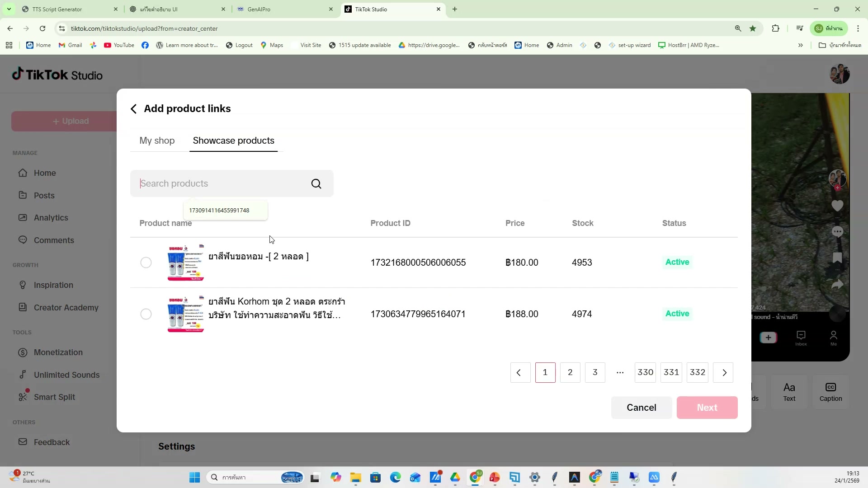Open Smart Split tool in sidebar
The width and height of the screenshot is (868, 488).
tap(54, 397)
